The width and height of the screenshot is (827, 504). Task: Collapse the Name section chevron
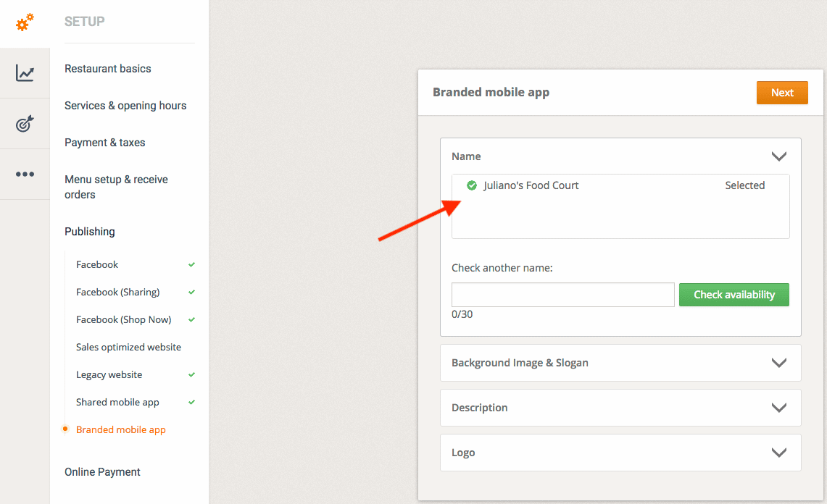tap(779, 156)
